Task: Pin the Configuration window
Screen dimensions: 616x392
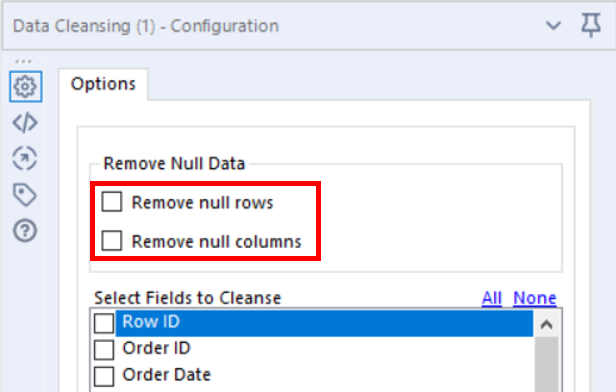Action: click(x=591, y=25)
